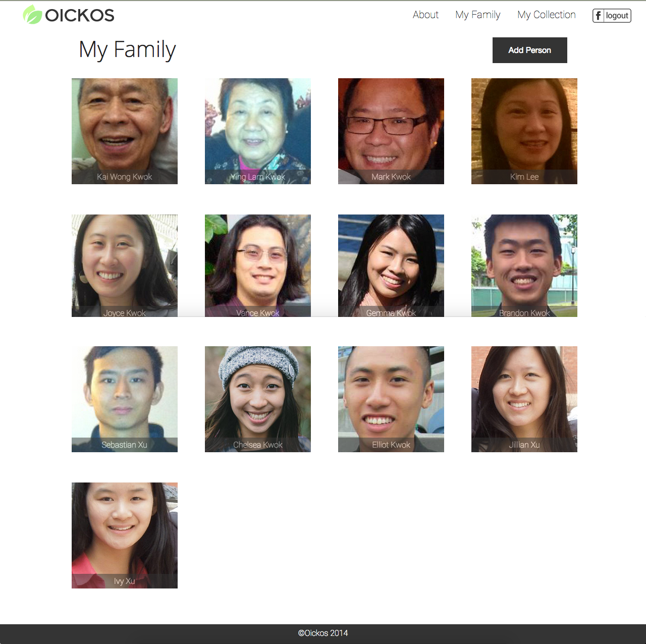Click the Facebook icon on logout button

pos(598,16)
